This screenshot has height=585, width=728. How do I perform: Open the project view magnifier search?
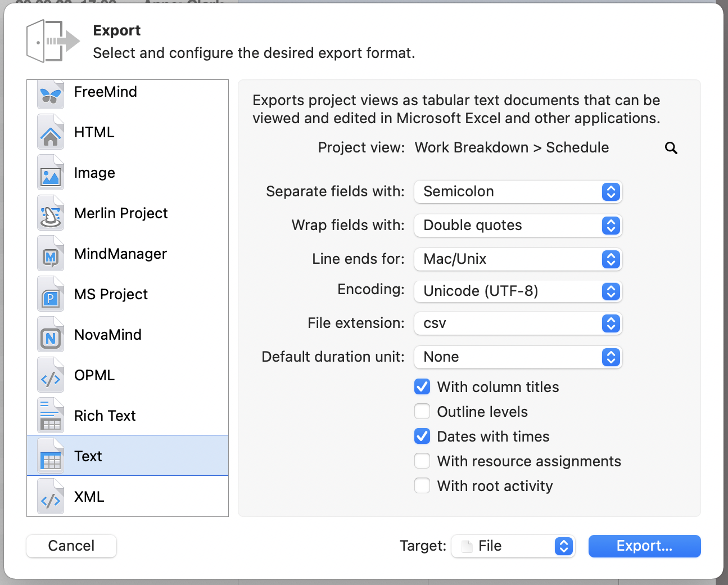point(671,148)
